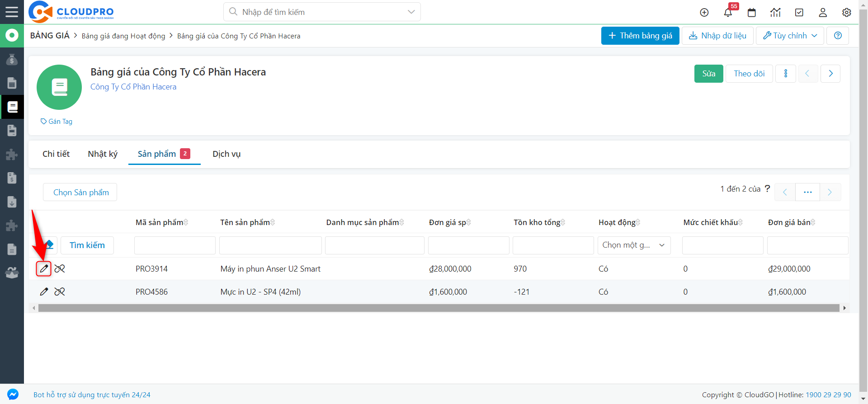Switch to the Nhật ký tab
Image resolution: width=868 pixels, height=404 pixels.
[x=103, y=154]
